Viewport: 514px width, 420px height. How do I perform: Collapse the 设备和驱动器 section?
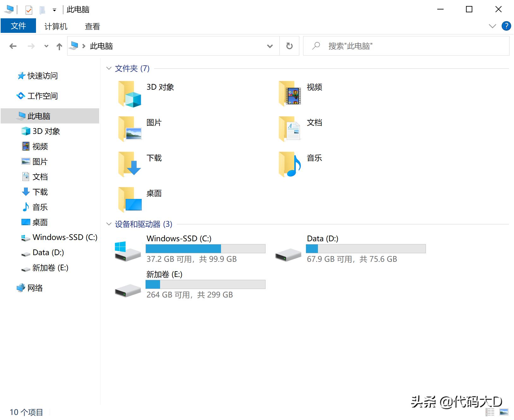click(x=109, y=224)
